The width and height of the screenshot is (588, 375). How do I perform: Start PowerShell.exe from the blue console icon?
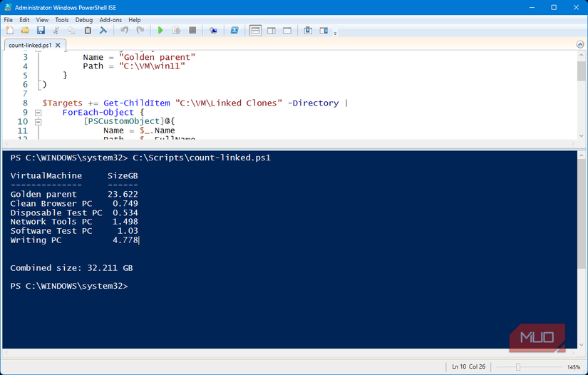[234, 31]
